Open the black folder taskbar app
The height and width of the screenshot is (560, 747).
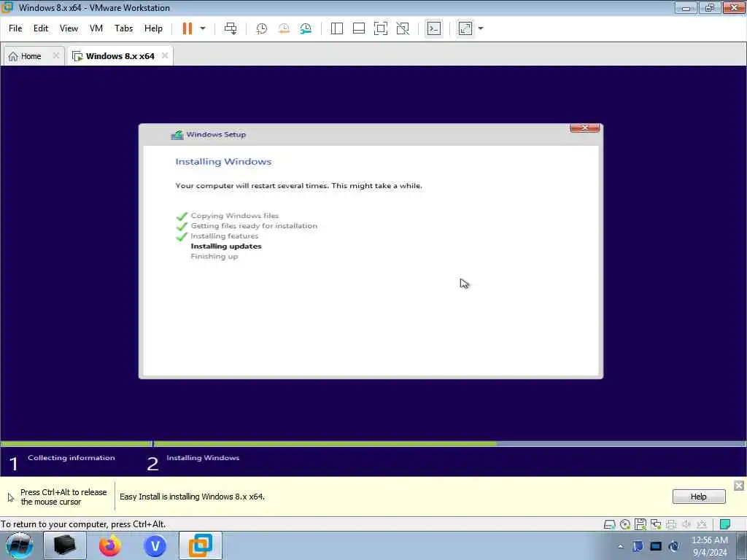coord(65,545)
